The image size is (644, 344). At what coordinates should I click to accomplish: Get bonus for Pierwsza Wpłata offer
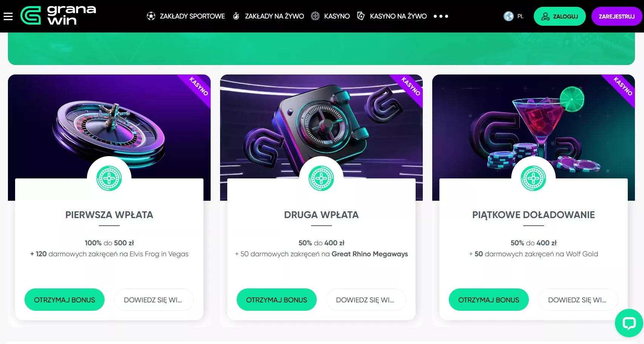pos(65,300)
